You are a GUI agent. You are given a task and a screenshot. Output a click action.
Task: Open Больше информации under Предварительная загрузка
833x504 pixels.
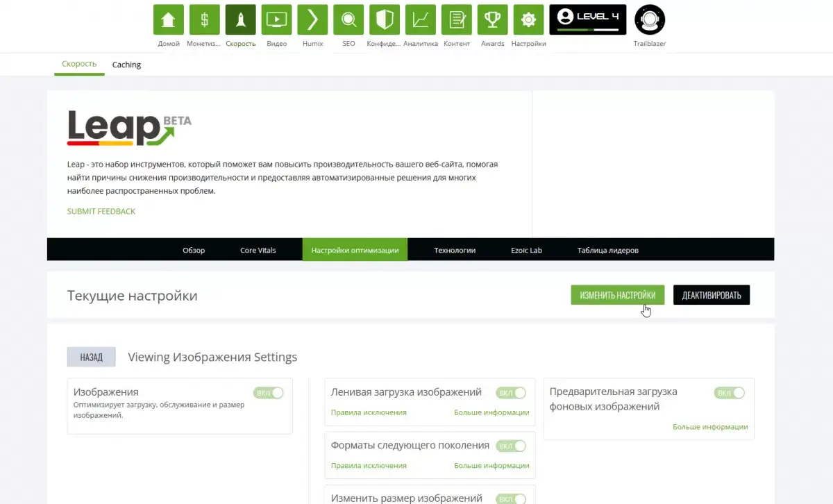[710, 427]
